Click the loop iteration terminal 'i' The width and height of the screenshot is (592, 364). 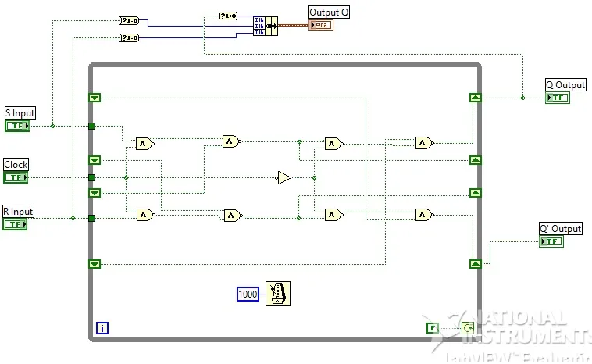(x=102, y=328)
